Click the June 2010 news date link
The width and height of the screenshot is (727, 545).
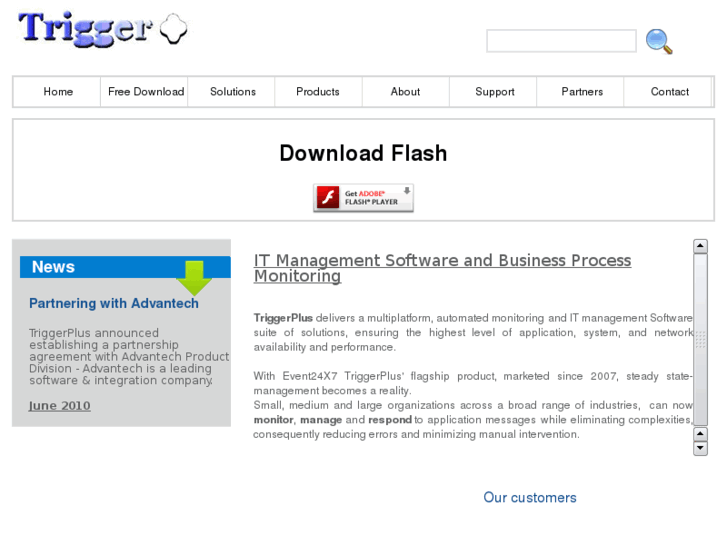click(59, 406)
